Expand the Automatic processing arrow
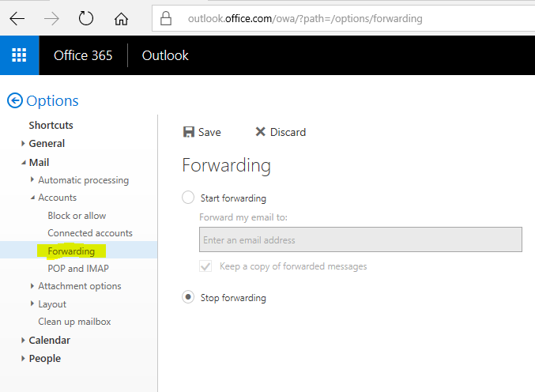The height and width of the screenshot is (392, 535). pos(32,179)
